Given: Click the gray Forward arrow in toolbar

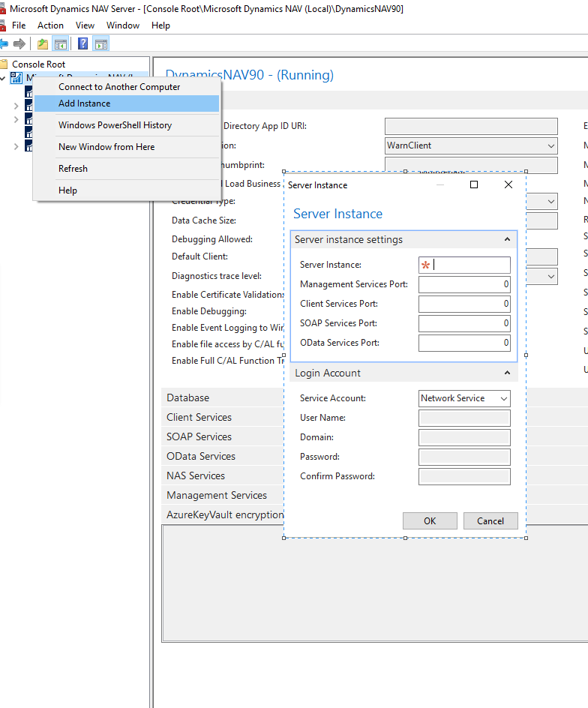Looking at the screenshot, I should click(x=19, y=43).
